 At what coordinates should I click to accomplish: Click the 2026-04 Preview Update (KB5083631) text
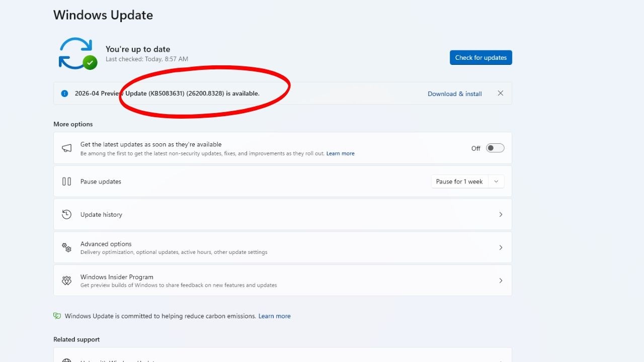tap(167, 94)
